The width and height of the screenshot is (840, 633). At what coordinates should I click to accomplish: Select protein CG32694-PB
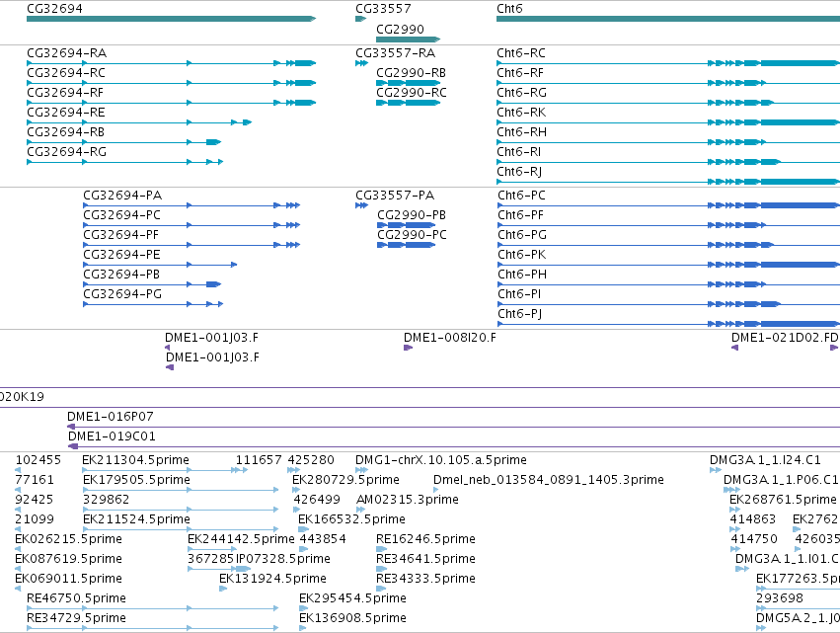[152, 284]
